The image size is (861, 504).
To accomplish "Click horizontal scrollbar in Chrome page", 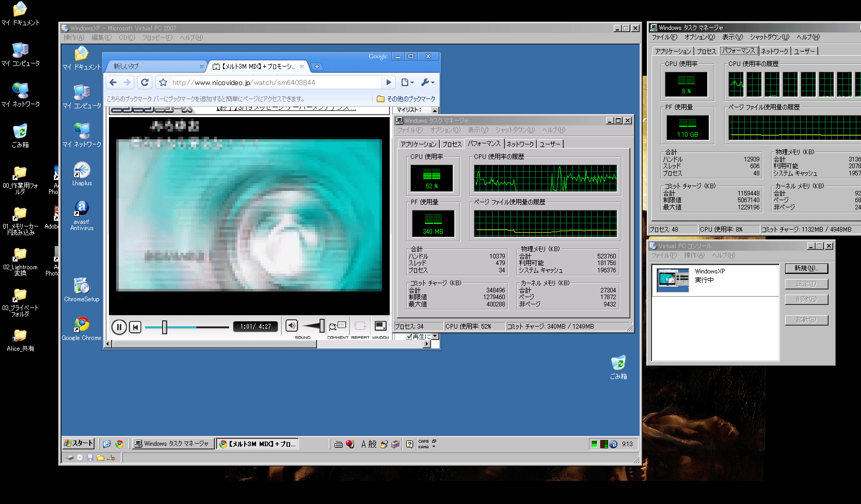I will [215, 344].
